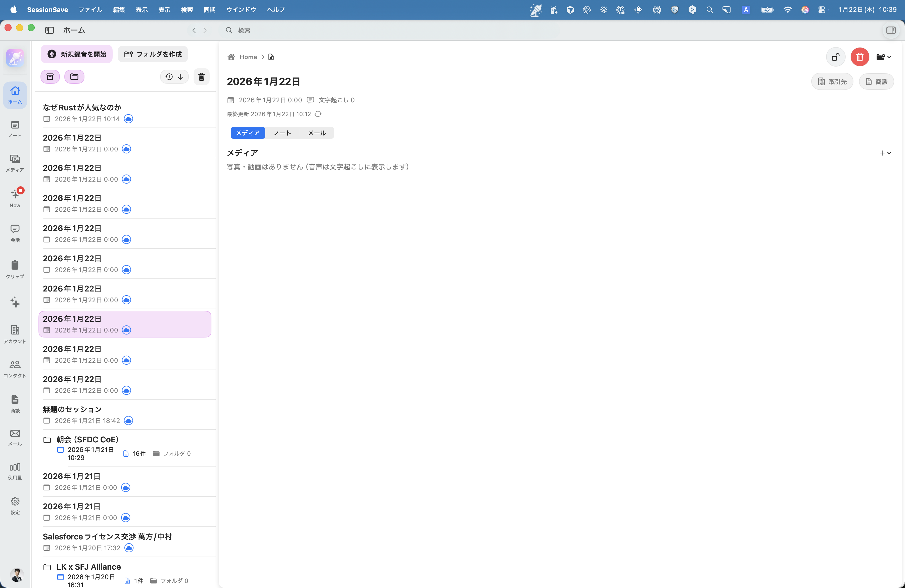Viewport: 905px width, 588px height.
Task: Open the 朝会 (SFDC CoE) folder
Action: click(x=87, y=439)
